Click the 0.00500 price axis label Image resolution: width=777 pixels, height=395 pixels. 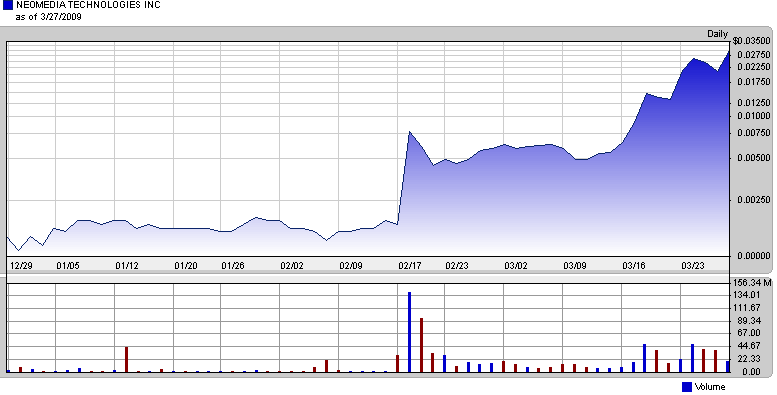(x=754, y=158)
